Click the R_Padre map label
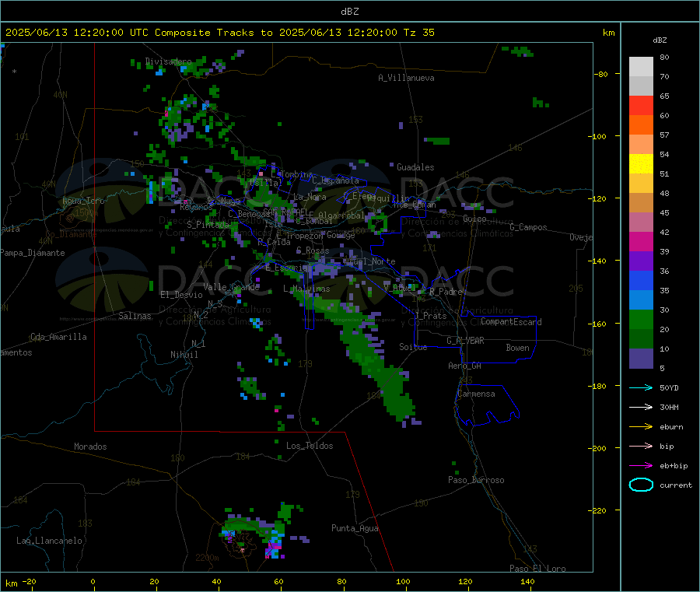Viewport: 700px width, 592px height. [x=446, y=292]
